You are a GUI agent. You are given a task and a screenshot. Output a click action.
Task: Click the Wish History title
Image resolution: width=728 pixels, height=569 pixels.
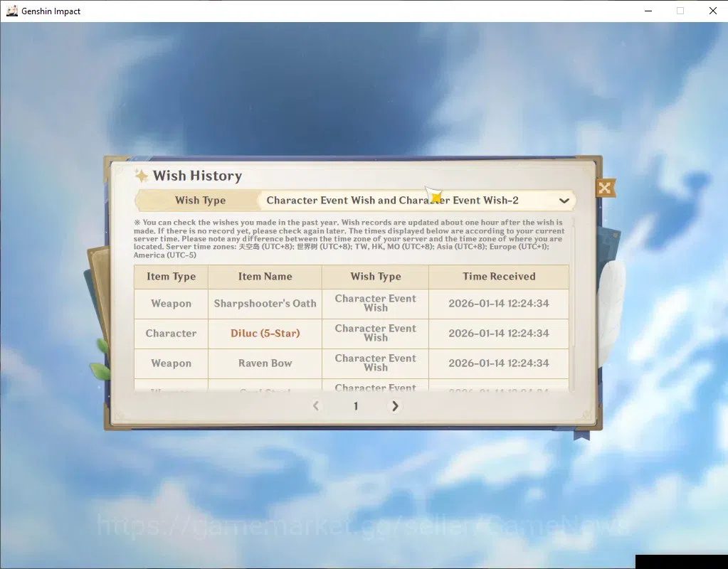[x=198, y=176]
